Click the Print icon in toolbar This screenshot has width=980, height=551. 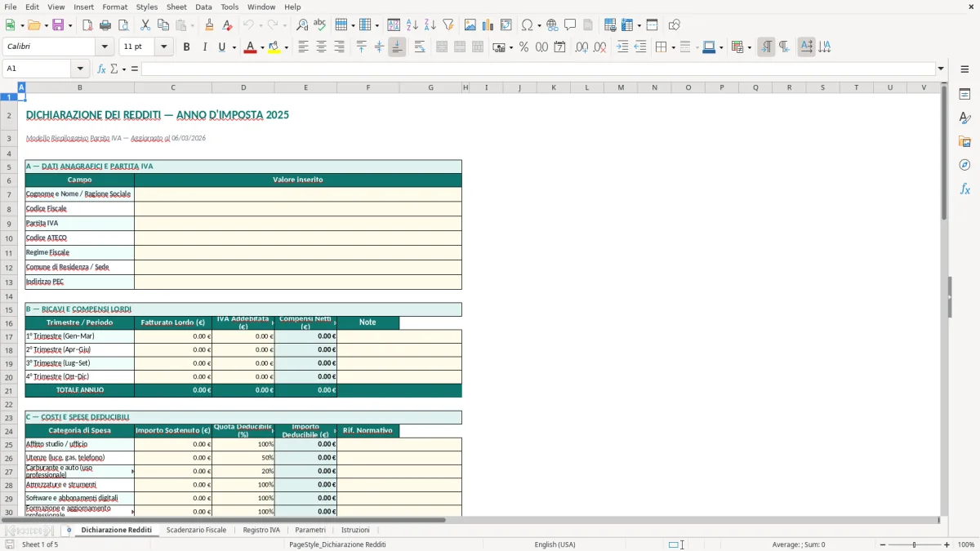coord(105,25)
